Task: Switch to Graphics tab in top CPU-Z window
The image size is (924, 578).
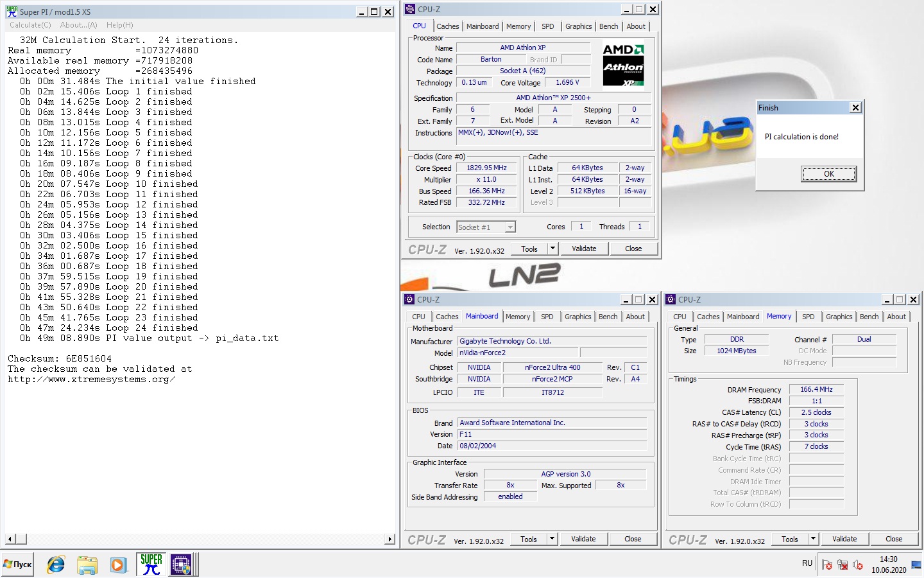Action: pos(578,26)
